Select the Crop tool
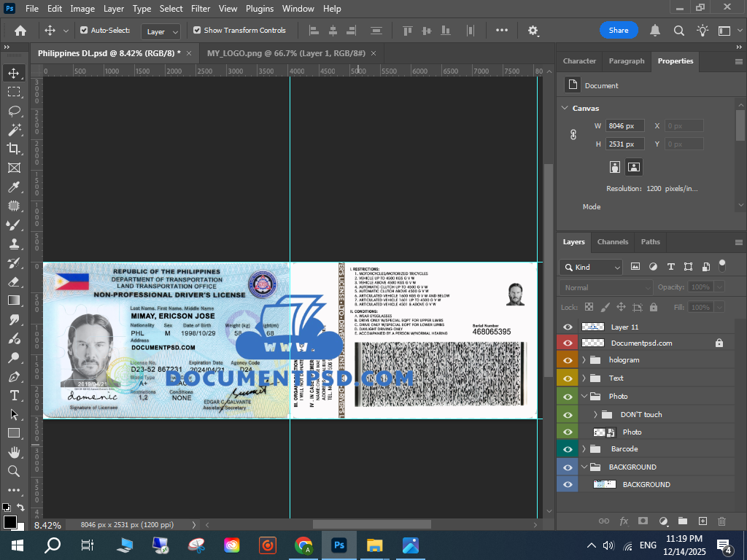Image resolution: width=747 pixels, height=560 pixels. point(14,149)
